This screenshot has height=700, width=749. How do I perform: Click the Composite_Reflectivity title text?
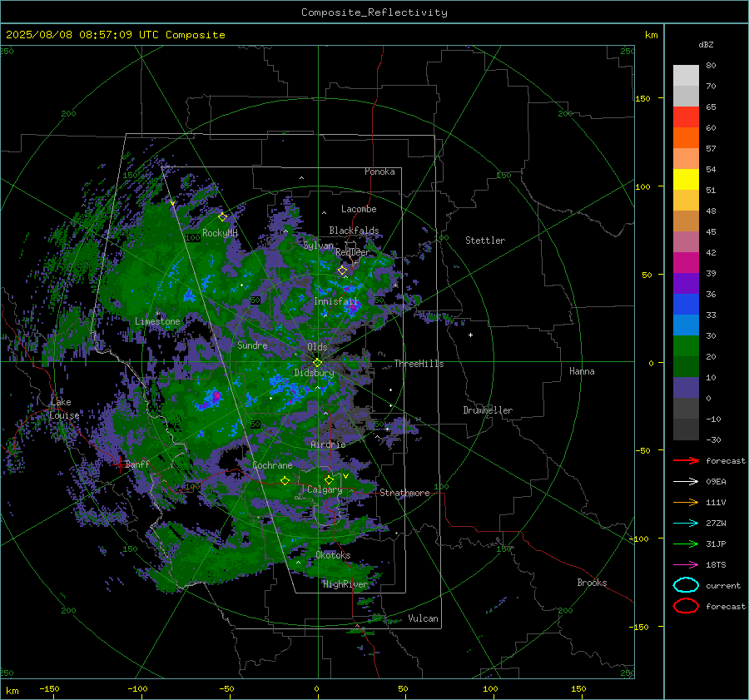(374, 12)
